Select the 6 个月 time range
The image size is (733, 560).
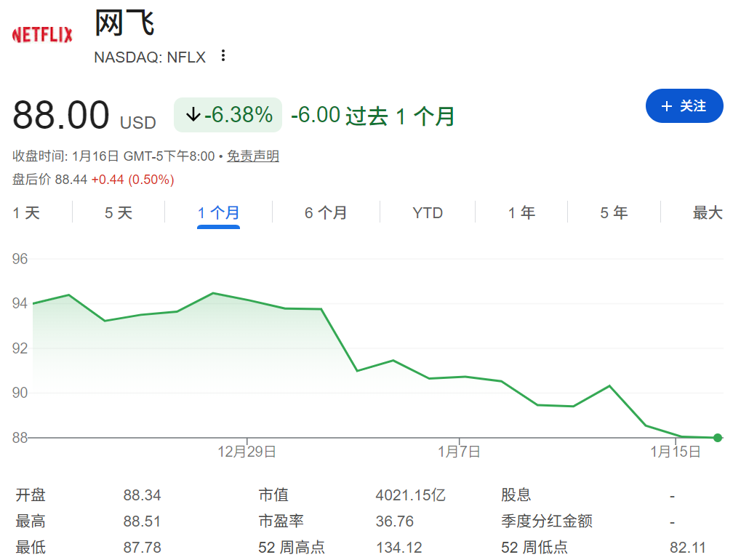pos(325,212)
